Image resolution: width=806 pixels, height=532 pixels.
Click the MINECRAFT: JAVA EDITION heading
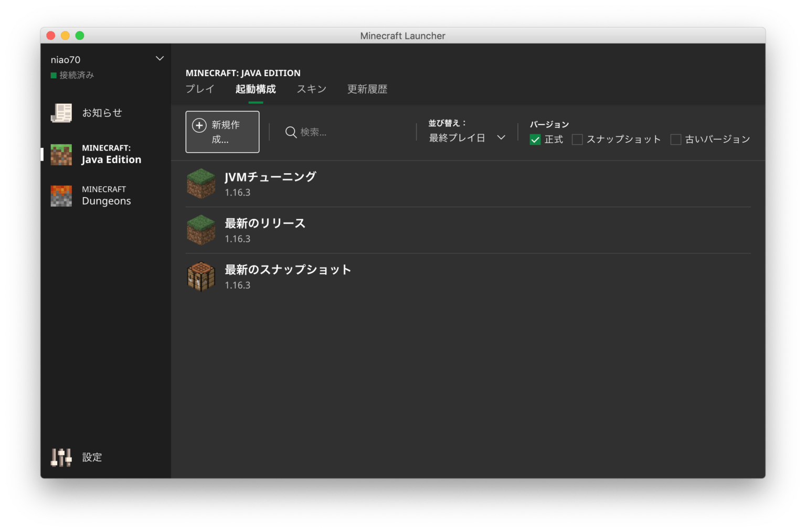[x=243, y=73]
